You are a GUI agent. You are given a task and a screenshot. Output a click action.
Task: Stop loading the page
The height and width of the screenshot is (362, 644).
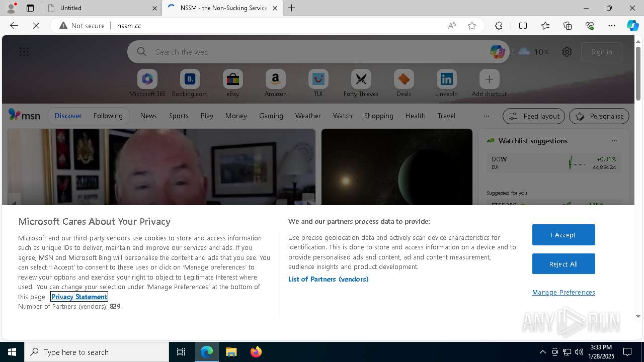(x=36, y=26)
